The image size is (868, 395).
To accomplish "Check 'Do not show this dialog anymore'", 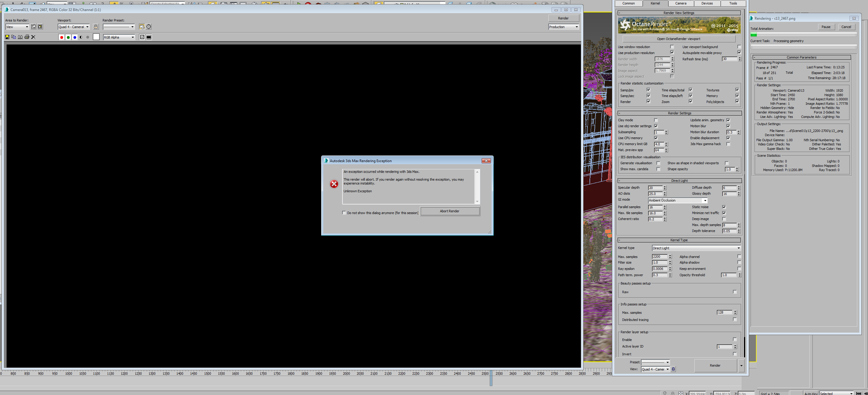I will tap(344, 213).
